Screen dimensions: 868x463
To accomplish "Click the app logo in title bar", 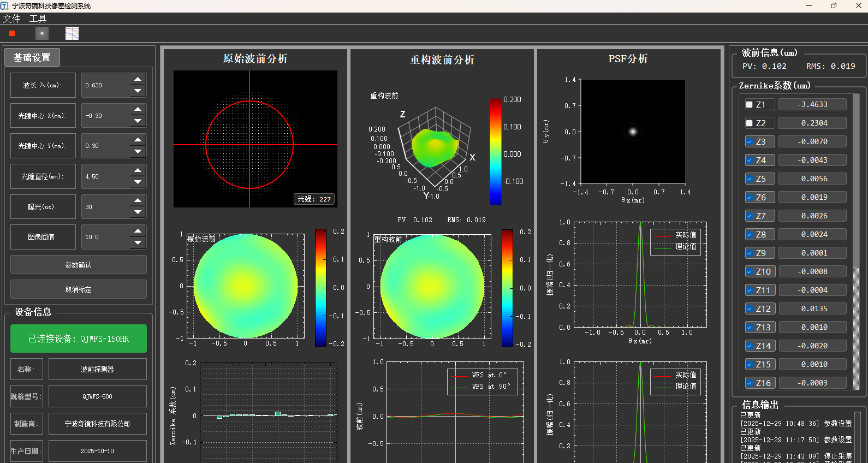I will click(5, 5).
